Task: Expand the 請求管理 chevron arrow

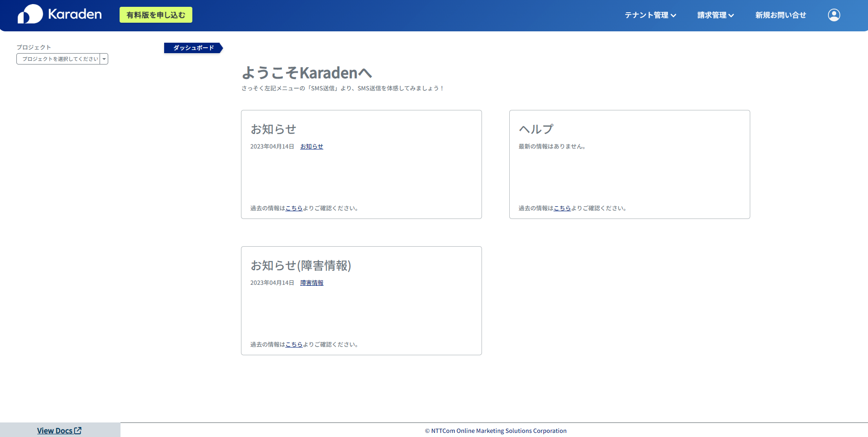Action: (x=731, y=15)
